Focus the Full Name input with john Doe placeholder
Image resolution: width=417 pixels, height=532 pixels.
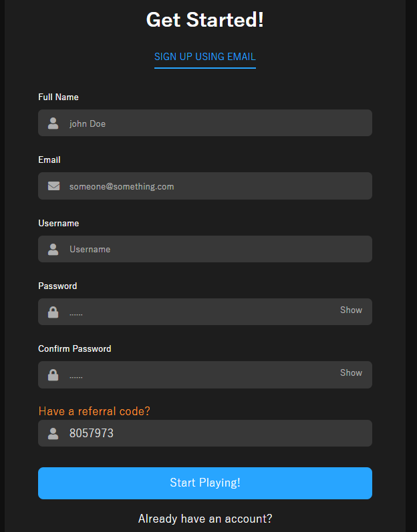pos(205,123)
